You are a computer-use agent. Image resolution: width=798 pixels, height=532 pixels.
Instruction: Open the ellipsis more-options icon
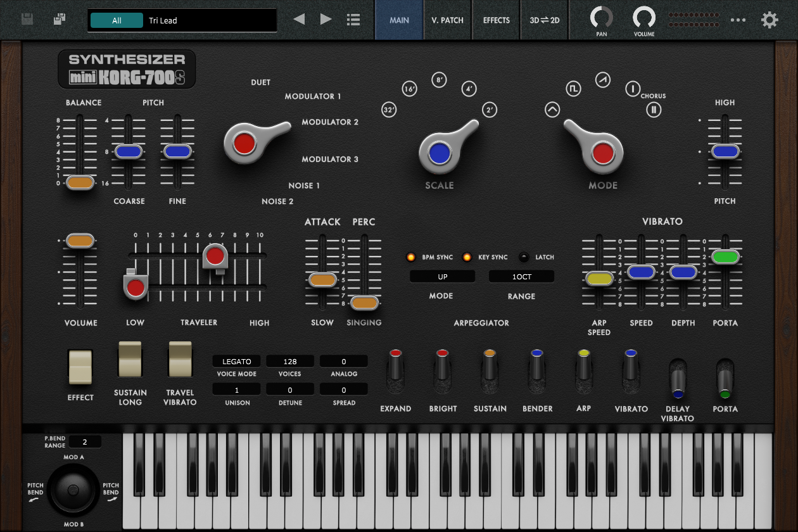738,20
